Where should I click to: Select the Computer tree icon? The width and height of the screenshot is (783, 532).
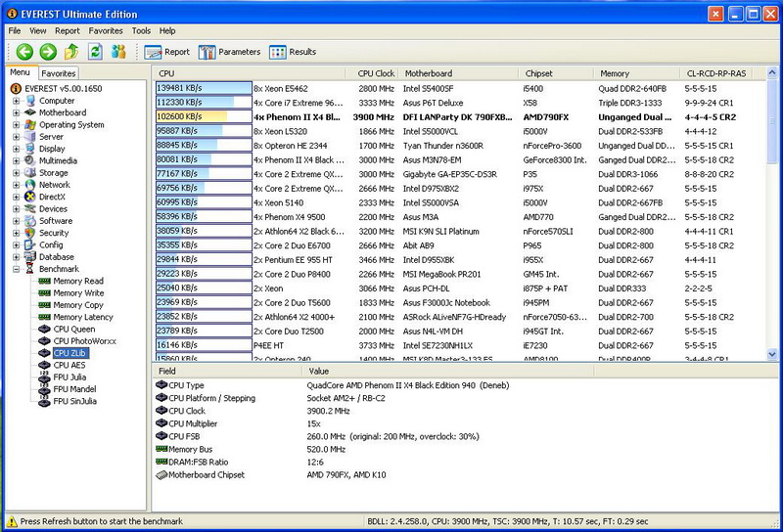30,101
